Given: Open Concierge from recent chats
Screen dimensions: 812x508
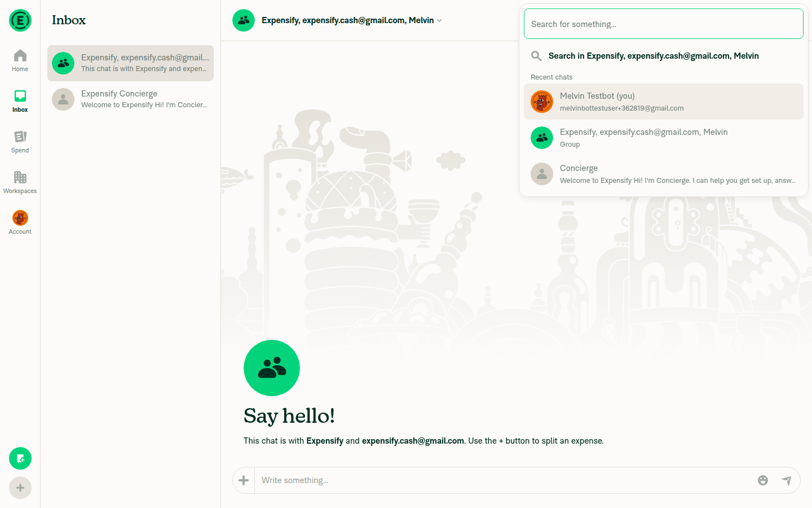Looking at the screenshot, I should coord(664,174).
